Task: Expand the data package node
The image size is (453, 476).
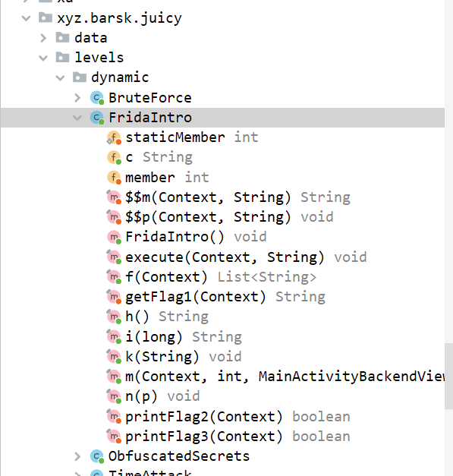Action: [x=43, y=38]
